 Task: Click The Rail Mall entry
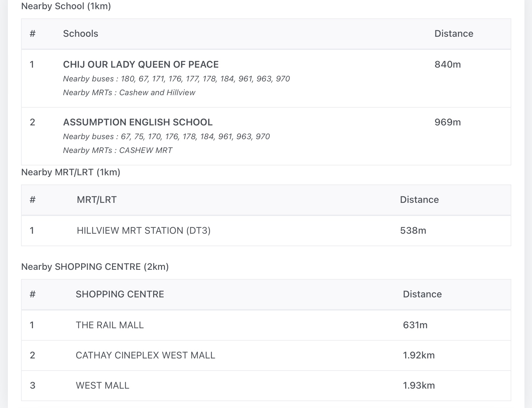(x=110, y=325)
